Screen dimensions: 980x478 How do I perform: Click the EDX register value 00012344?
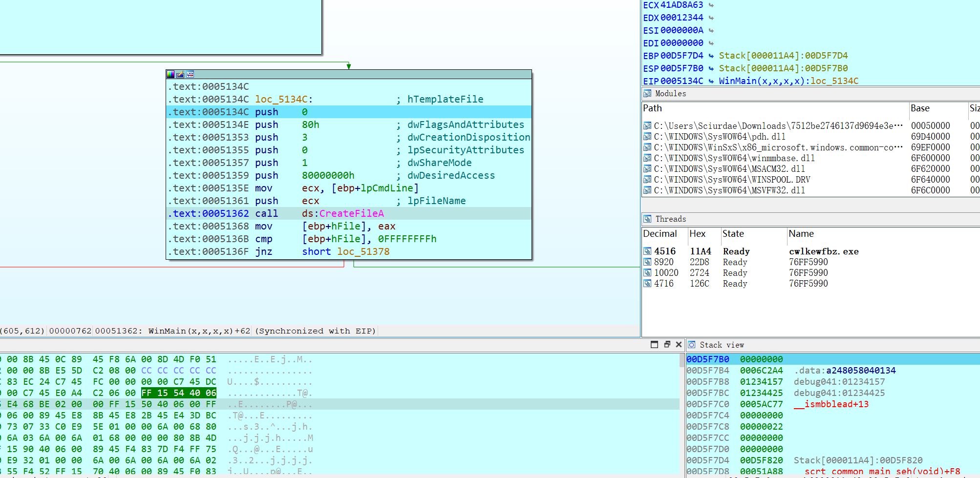click(682, 18)
